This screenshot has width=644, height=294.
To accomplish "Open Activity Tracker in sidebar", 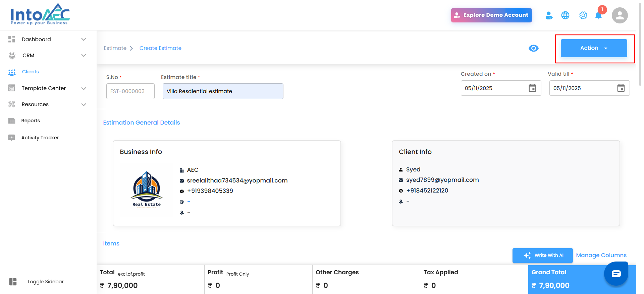I will tap(40, 138).
